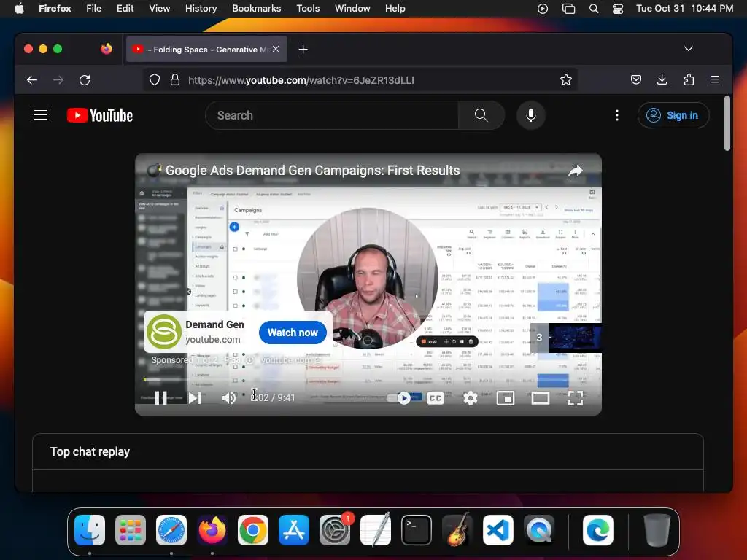
Task: Select the Folding Space YouTube tab
Action: 206,49
